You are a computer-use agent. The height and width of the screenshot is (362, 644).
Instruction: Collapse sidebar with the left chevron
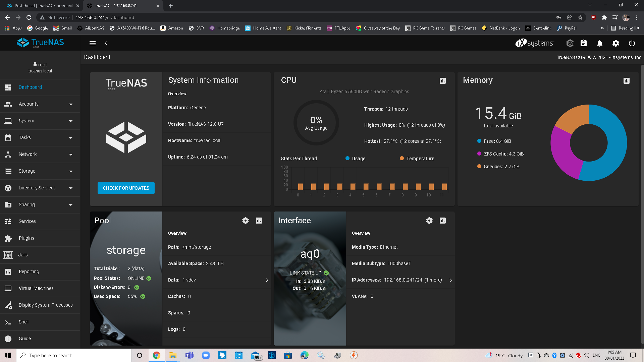point(106,43)
